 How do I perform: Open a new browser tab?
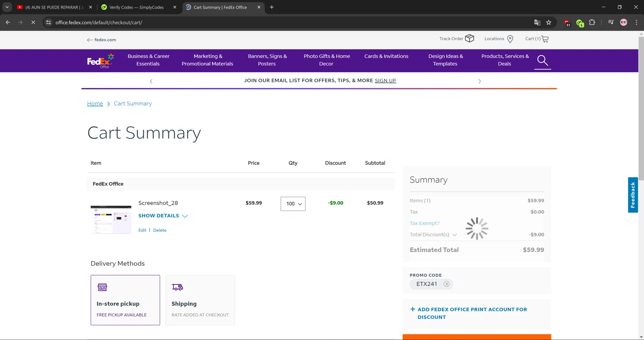(272, 7)
